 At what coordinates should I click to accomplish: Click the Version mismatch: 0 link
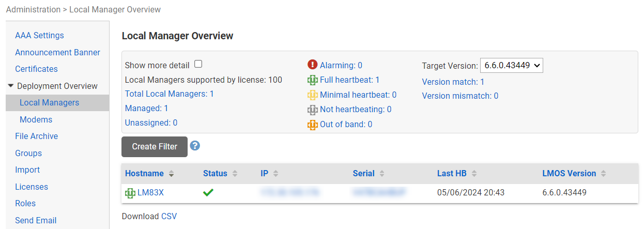pyautogui.click(x=460, y=96)
